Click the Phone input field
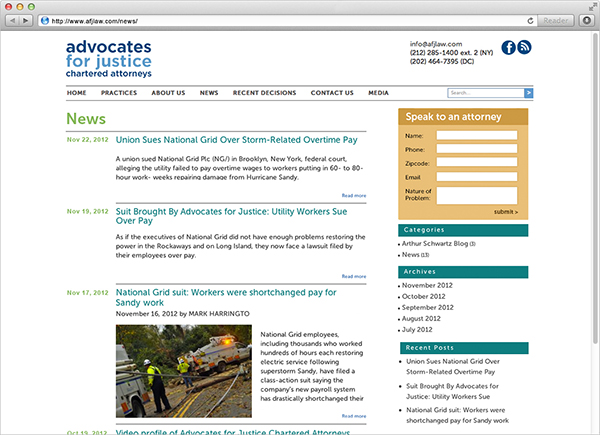The width and height of the screenshot is (600, 435). (x=477, y=149)
